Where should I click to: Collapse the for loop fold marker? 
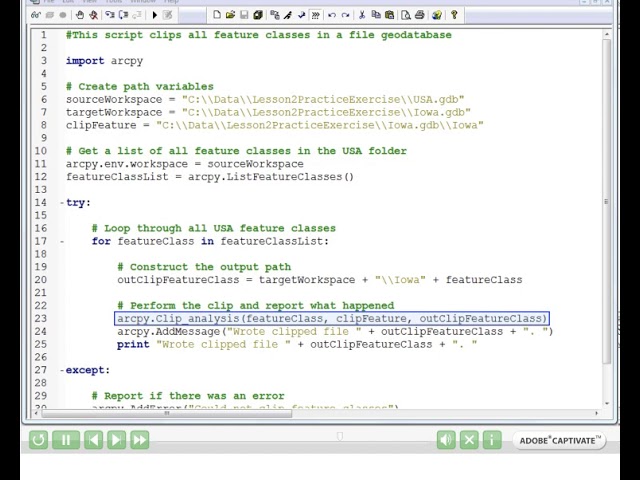tap(62, 241)
